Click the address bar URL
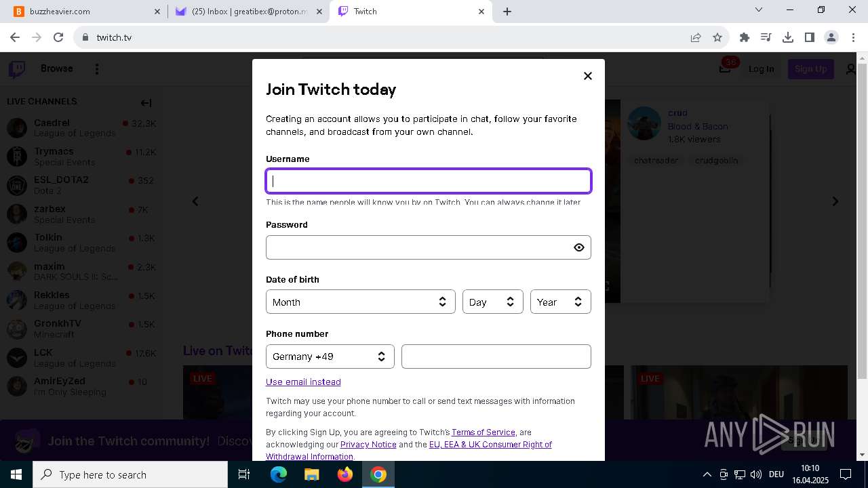The height and width of the screenshot is (488, 868). point(114,37)
